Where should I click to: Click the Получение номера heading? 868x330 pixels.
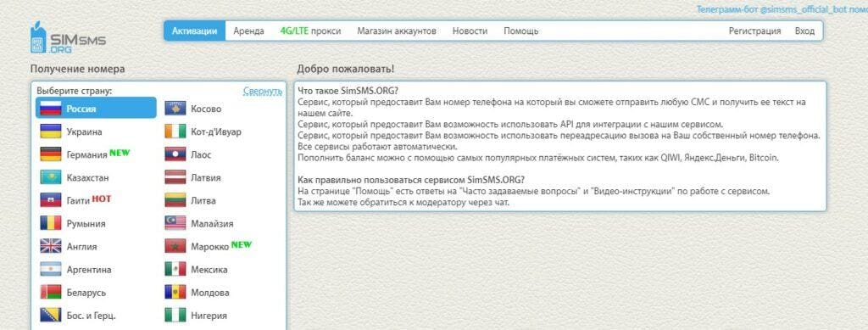[x=77, y=70]
